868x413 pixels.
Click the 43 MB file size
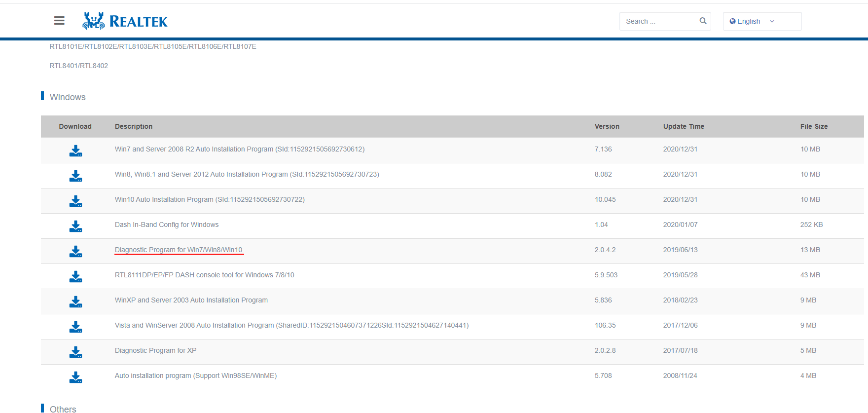pos(810,275)
